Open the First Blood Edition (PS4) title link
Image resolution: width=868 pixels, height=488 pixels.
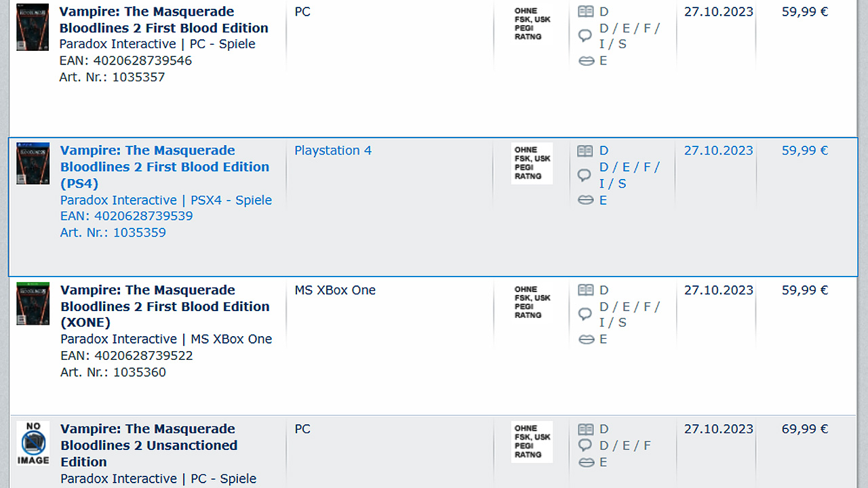click(165, 167)
